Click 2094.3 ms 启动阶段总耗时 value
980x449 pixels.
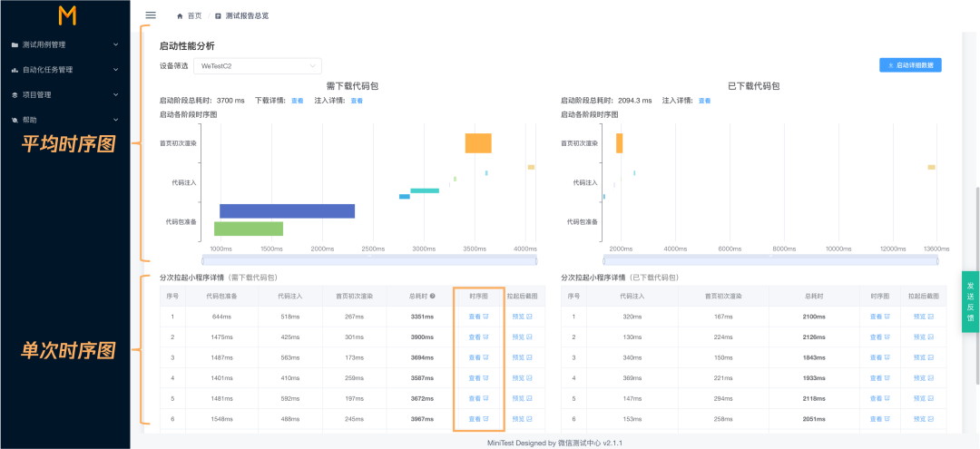pyautogui.click(x=635, y=101)
